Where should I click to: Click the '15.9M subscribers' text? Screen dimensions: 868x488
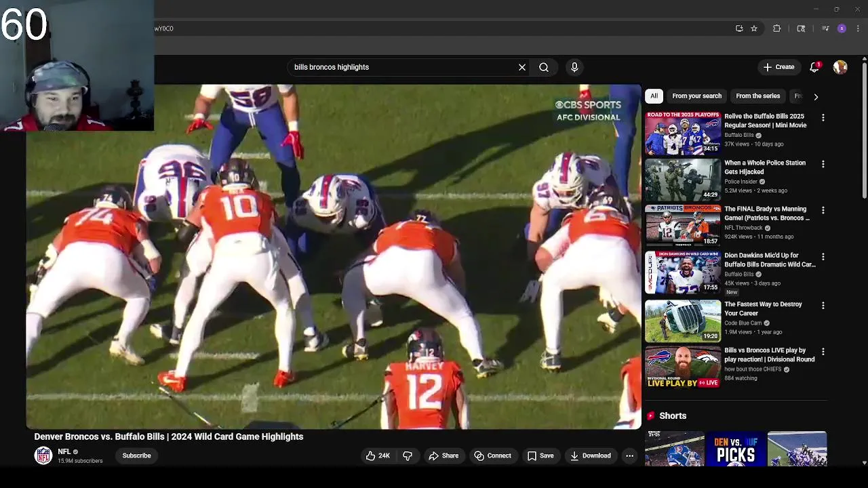tap(80, 461)
